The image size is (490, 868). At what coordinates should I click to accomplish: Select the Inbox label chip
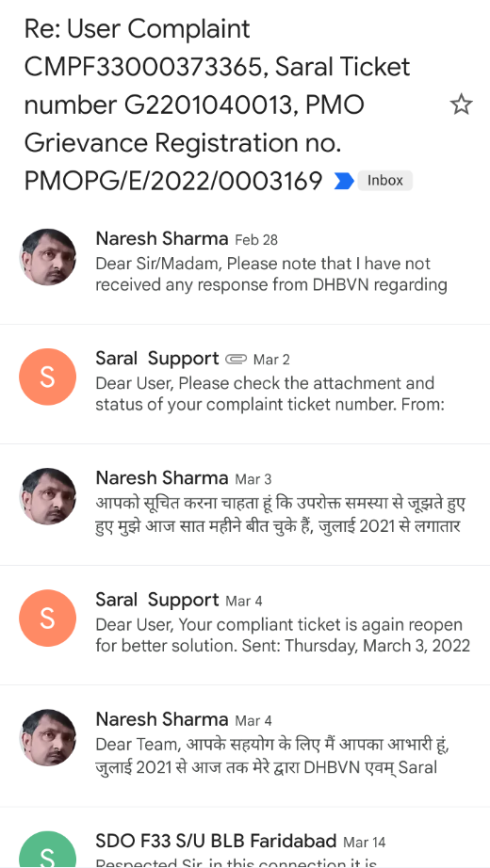[x=384, y=181]
